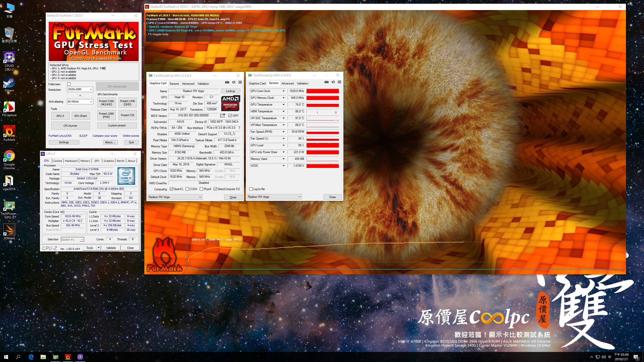The height and width of the screenshot is (362, 644).
Task: Open GPU selector dropdown in GPU-Z Sensors window
Action: (x=274, y=197)
